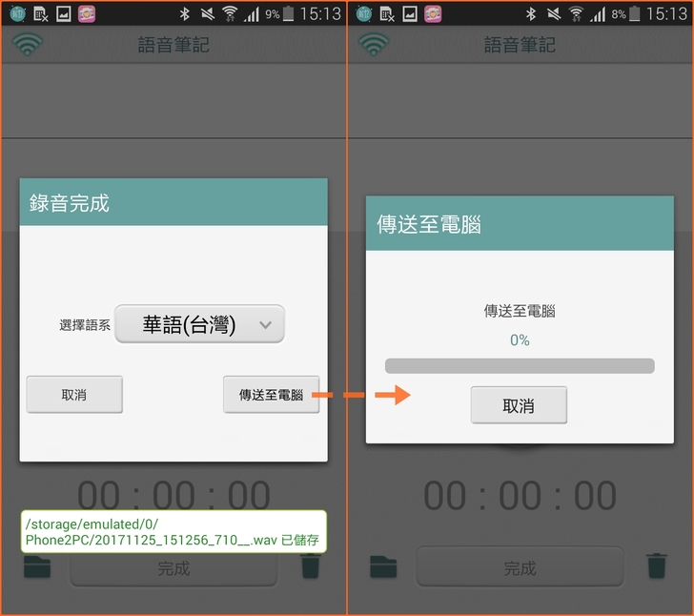Open the folder icon on the left screen

(37, 566)
